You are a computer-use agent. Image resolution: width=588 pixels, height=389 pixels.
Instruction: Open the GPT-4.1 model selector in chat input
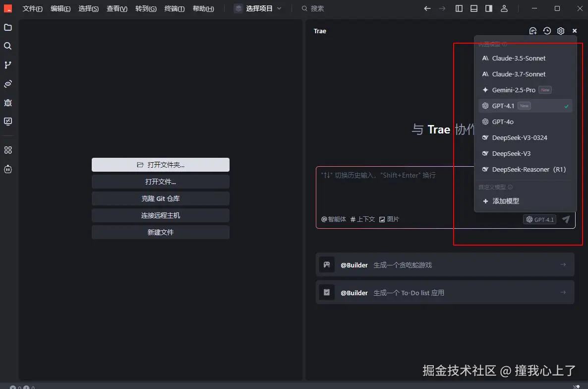coord(539,219)
